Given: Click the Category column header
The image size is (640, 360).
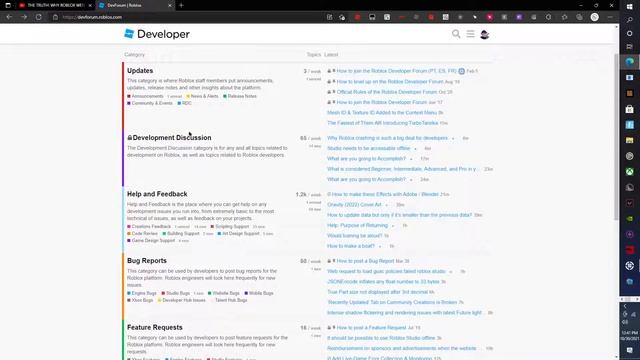Looking at the screenshot, I should coord(135,55).
